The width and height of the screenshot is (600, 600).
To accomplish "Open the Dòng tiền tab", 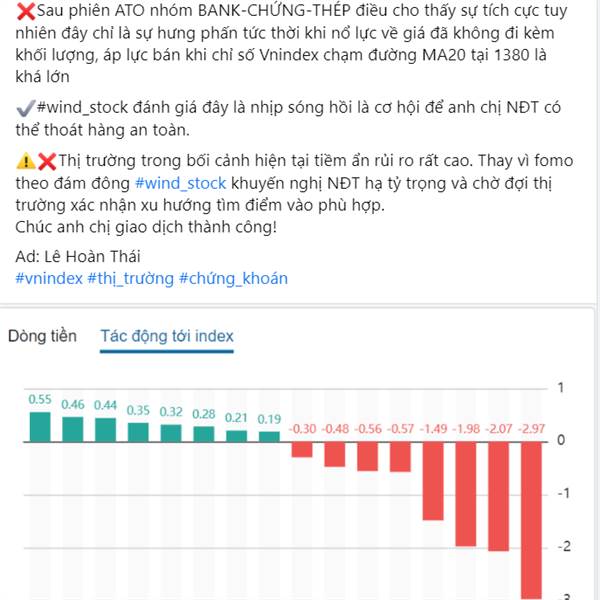I will click(x=42, y=336).
